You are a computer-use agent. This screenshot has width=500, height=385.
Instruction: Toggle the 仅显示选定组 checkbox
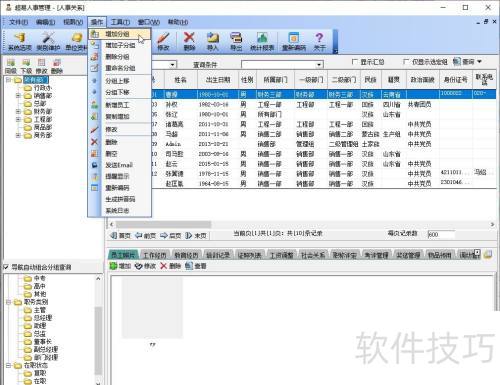(406, 62)
